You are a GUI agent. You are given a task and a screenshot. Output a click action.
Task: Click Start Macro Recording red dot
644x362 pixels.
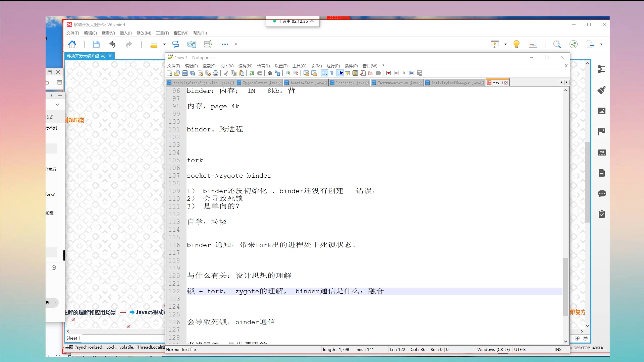coord(388,73)
